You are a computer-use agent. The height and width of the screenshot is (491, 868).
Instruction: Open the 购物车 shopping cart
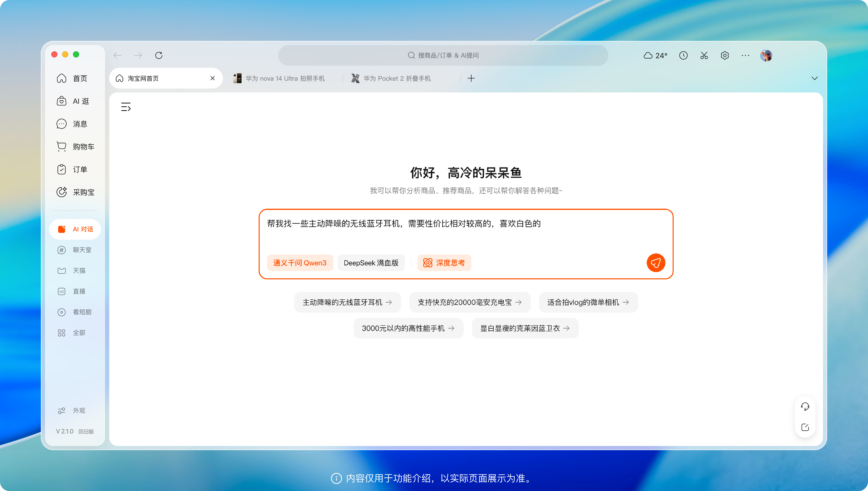pos(75,146)
